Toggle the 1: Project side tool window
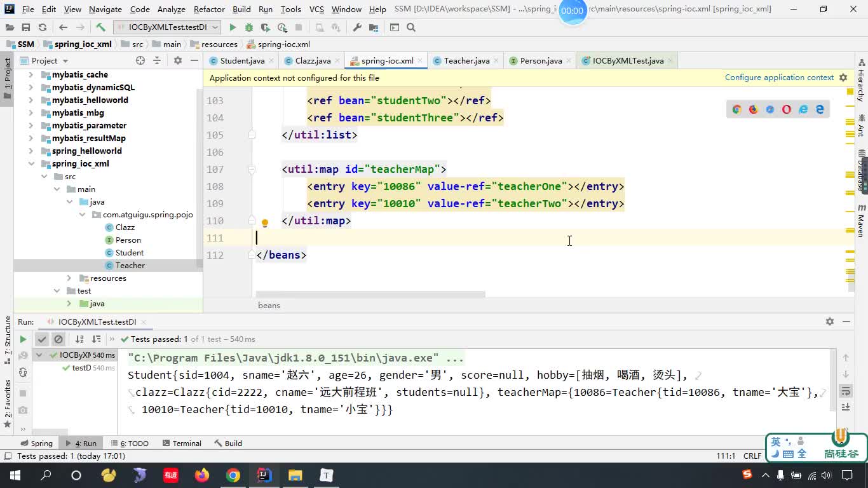This screenshot has height=488, width=868. coord(7,78)
